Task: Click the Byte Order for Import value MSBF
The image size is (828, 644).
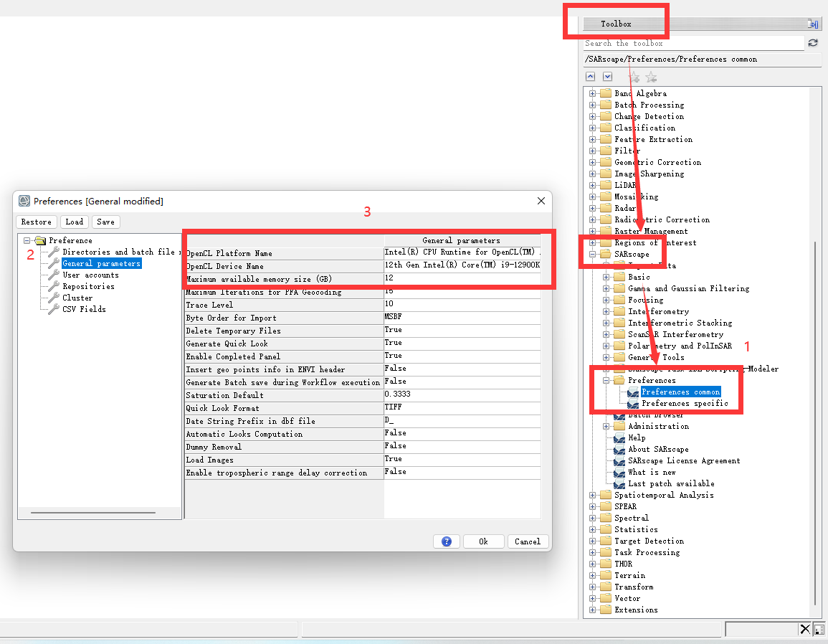Action: (x=462, y=317)
